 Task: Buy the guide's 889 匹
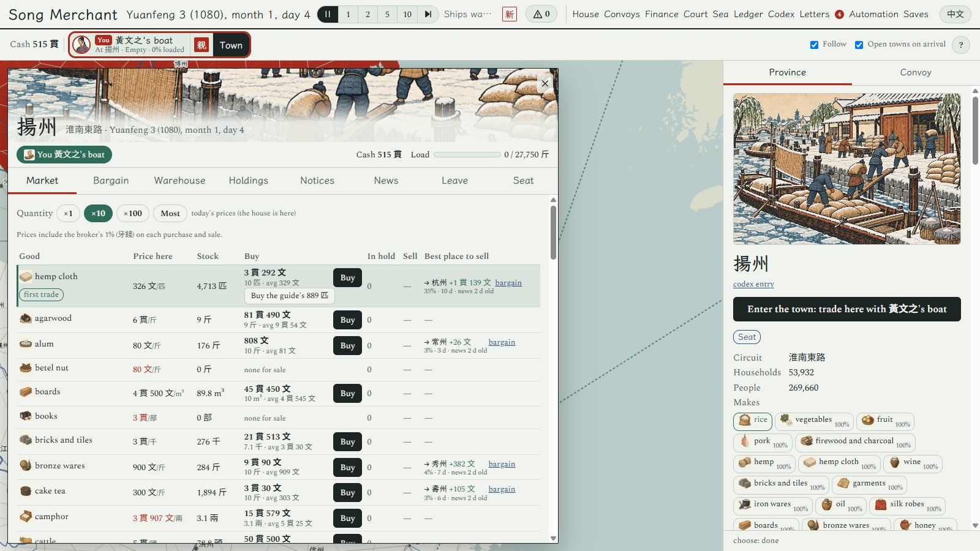pyautogui.click(x=290, y=295)
